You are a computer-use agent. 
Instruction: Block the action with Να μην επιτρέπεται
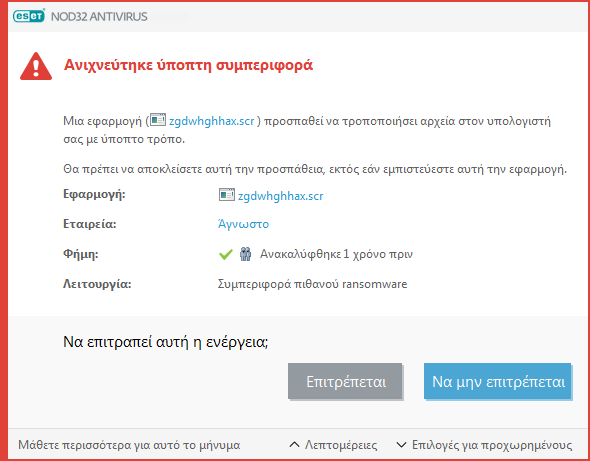(x=497, y=381)
